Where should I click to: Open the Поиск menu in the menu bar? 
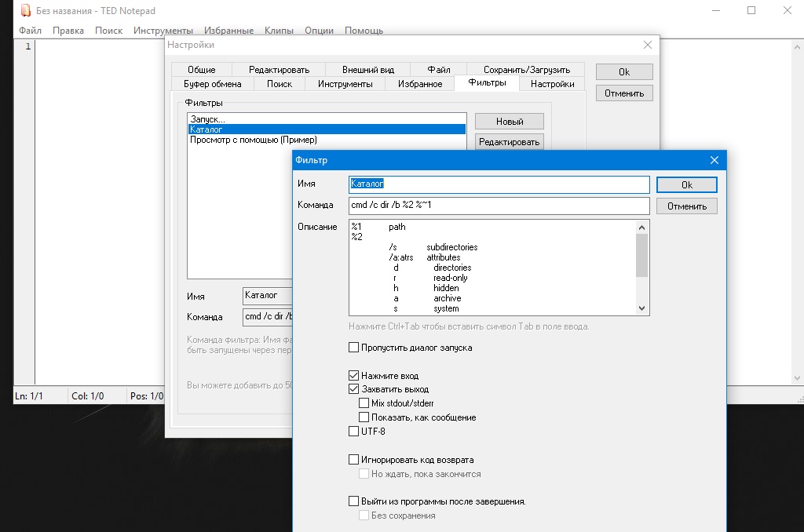click(x=108, y=31)
